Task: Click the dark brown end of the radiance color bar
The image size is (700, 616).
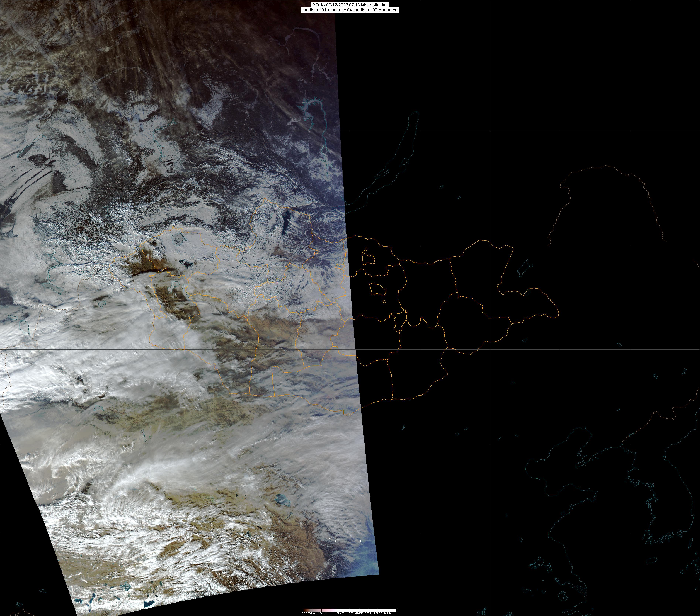Action: 304,610
